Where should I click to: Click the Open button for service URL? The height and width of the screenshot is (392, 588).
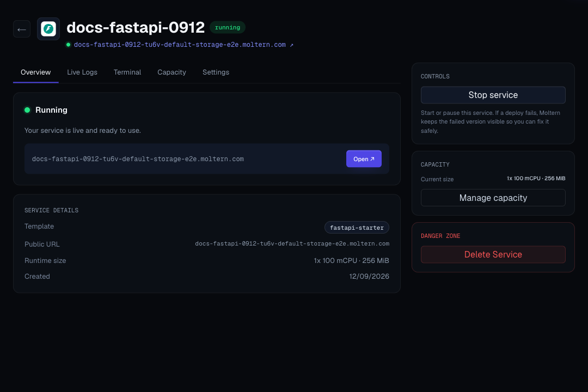(x=364, y=158)
